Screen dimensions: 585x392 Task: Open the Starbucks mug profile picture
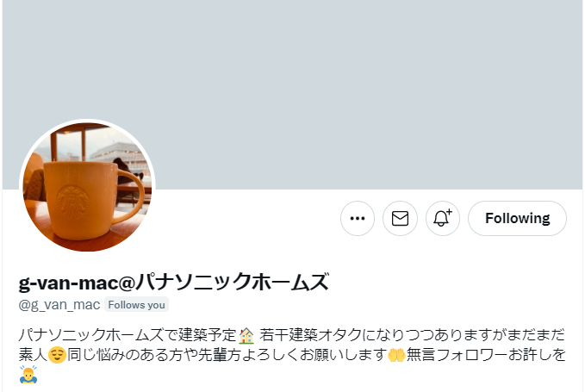tap(87, 186)
